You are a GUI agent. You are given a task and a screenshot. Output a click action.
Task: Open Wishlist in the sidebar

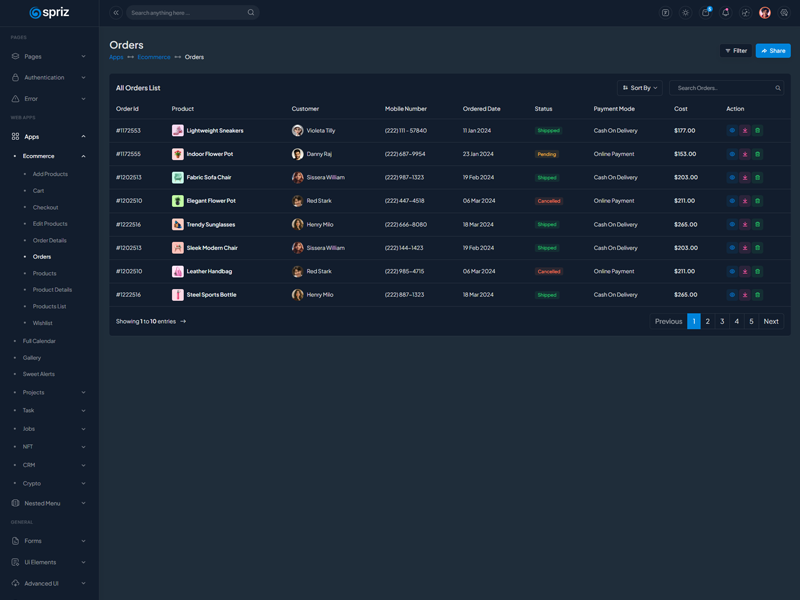coord(42,323)
